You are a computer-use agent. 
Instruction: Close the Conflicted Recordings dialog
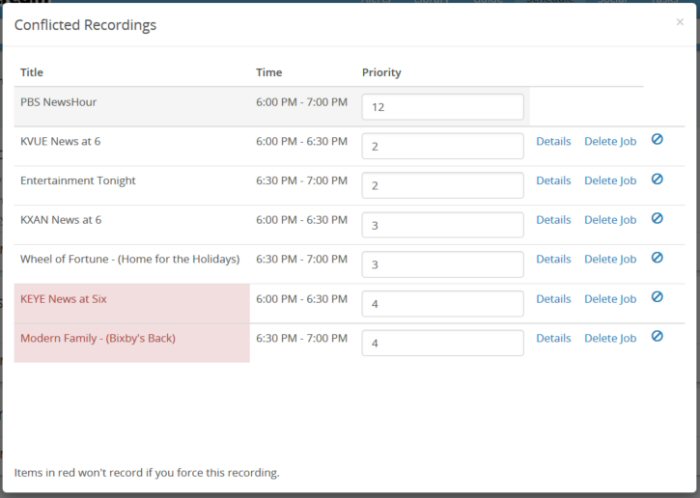tap(679, 22)
